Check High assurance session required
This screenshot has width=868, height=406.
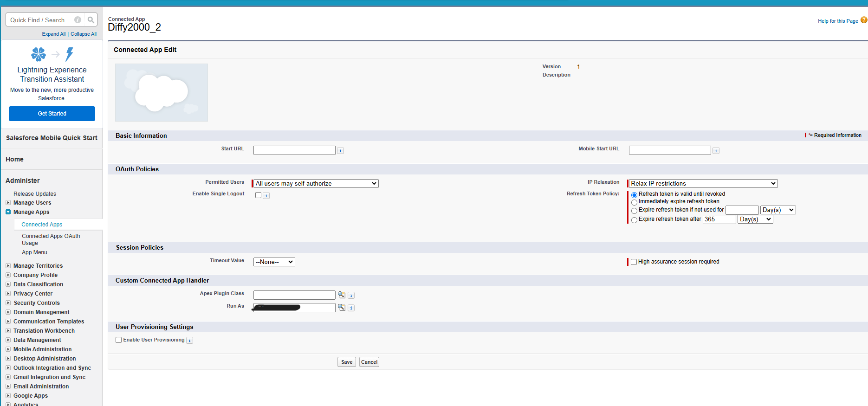[x=634, y=262]
